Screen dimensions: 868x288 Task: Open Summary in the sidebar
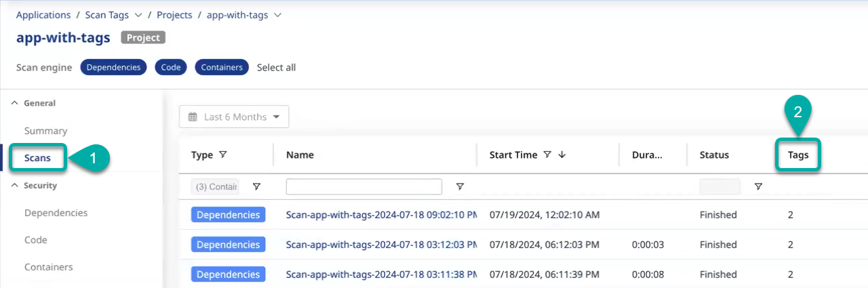pos(45,131)
